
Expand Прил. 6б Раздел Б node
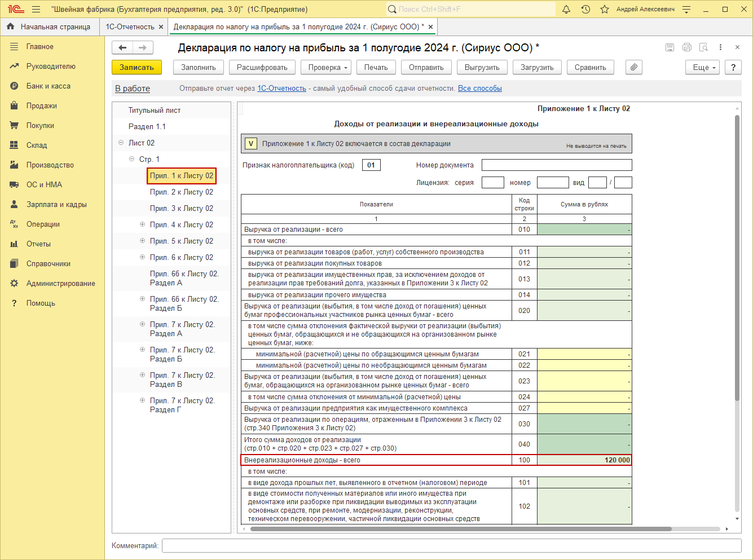pos(142,299)
